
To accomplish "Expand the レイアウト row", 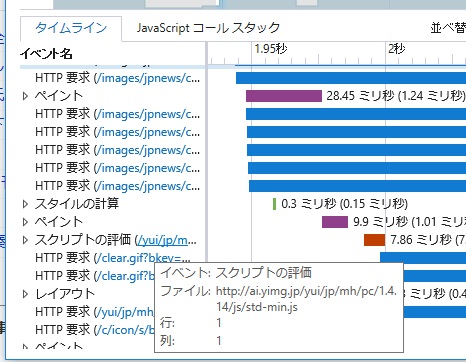I will pos(25,294).
